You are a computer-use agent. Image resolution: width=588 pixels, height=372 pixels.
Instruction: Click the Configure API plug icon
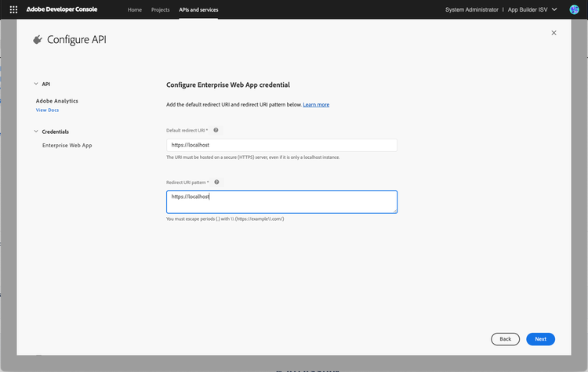point(37,40)
